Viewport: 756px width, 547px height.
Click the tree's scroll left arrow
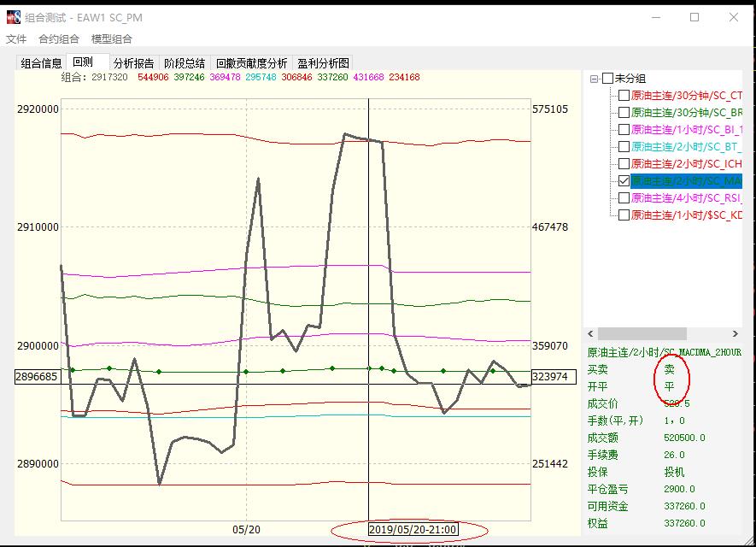click(592, 334)
